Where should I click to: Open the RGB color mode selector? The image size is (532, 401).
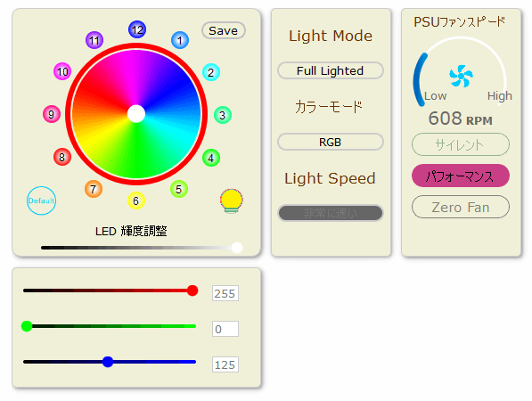tap(330, 142)
